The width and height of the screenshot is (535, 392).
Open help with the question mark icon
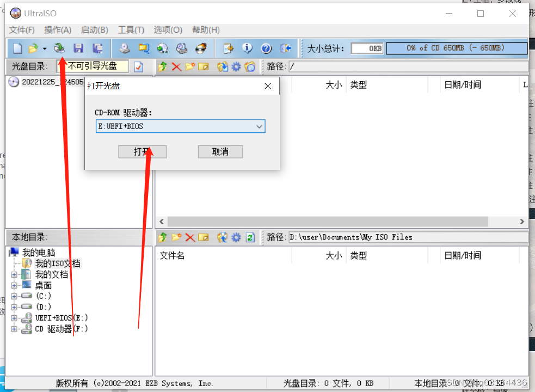[266, 48]
